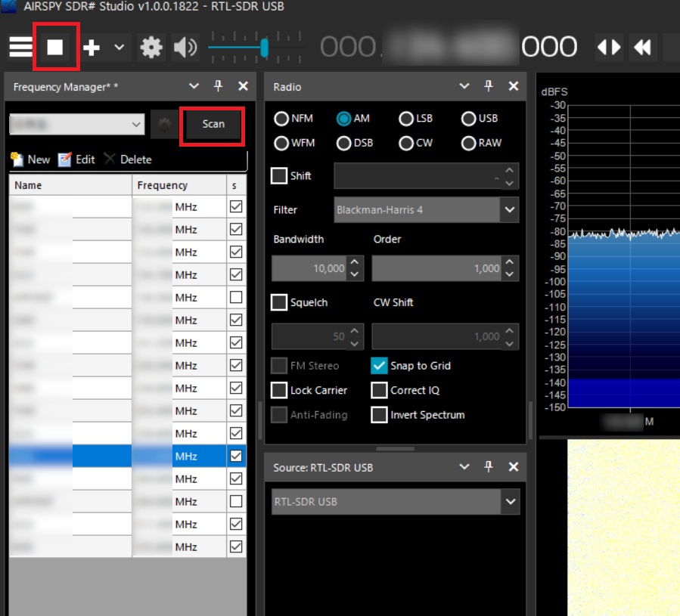Click the Scan button
This screenshot has height=616, width=680.
(x=213, y=124)
